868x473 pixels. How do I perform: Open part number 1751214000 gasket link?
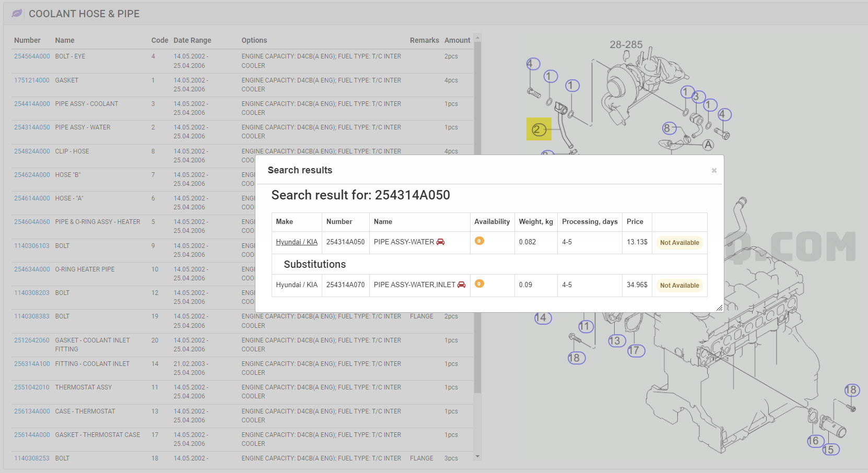click(x=32, y=80)
